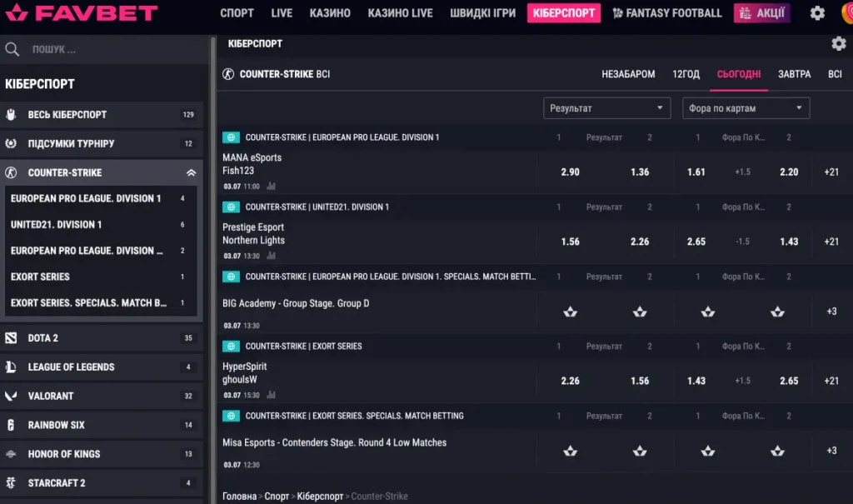Expand more markets +21 for HyperSpirit

pyautogui.click(x=831, y=381)
